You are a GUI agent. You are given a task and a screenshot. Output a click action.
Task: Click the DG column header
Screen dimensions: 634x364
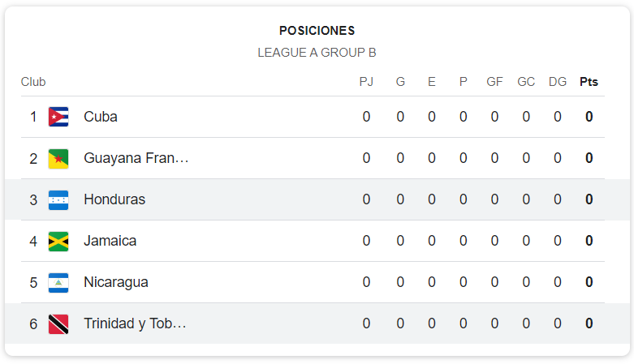point(558,82)
